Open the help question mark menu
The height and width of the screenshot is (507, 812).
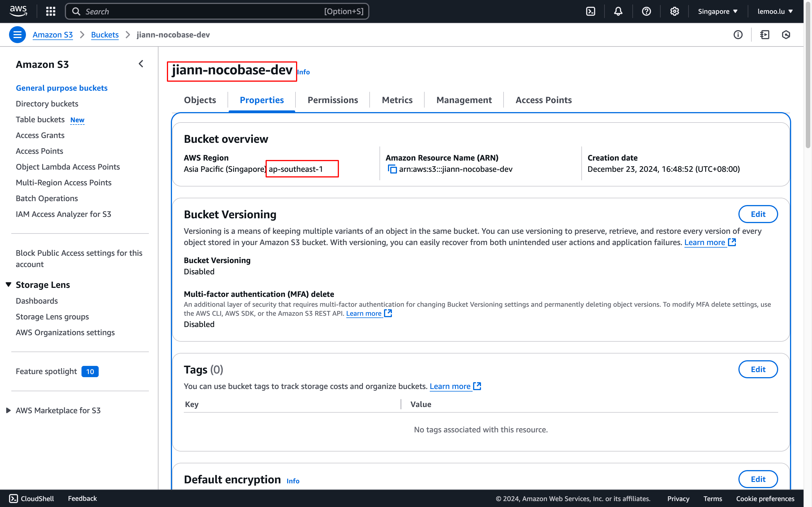click(646, 11)
